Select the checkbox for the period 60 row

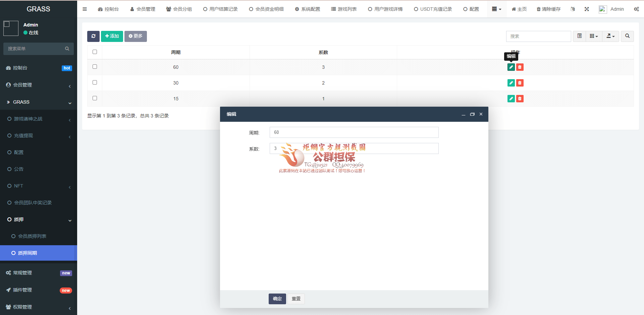tap(95, 67)
